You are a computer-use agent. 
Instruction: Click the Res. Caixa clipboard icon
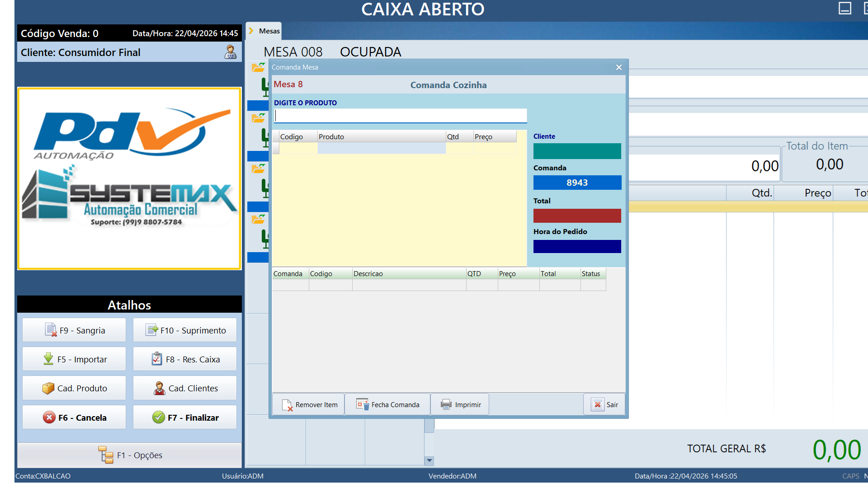(157, 359)
